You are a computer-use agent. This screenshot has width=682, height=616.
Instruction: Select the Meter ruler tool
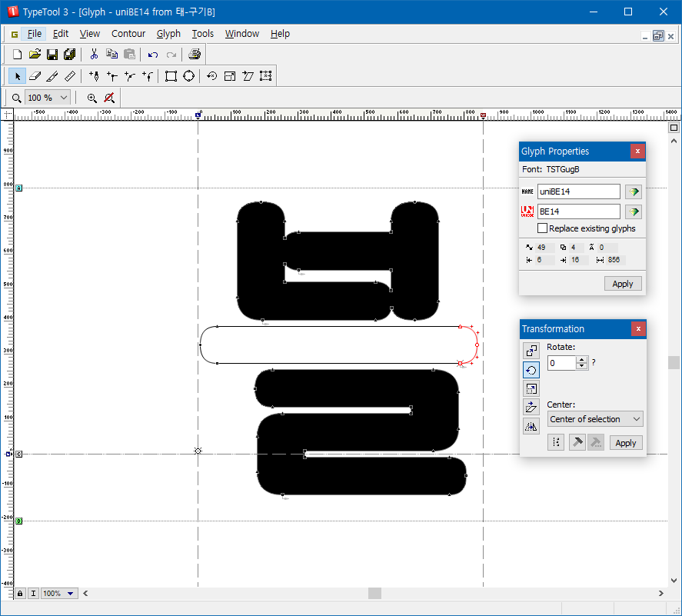click(x=70, y=76)
